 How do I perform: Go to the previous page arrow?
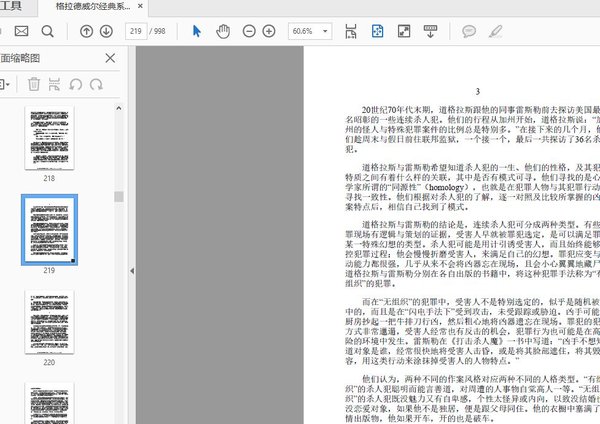coord(86,31)
